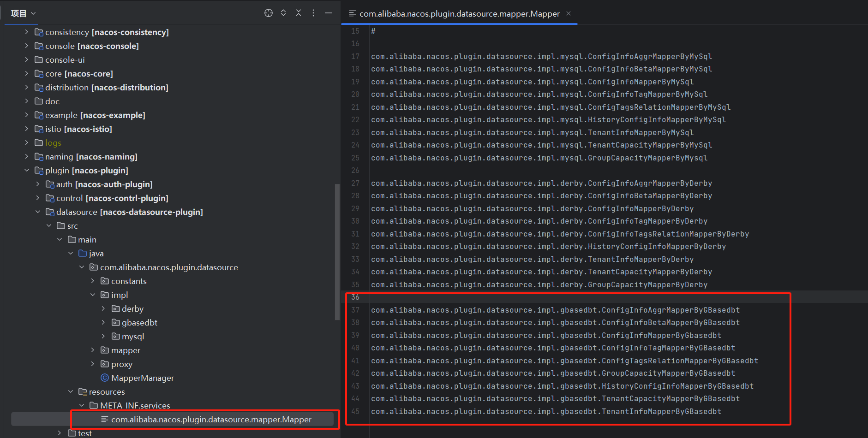Expand the proxy package
The height and width of the screenshot is (438, 868).
(x=92, y=364)
